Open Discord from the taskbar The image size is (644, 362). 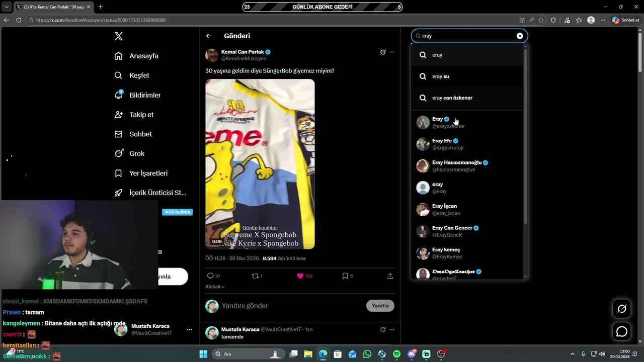coord(412,354)
